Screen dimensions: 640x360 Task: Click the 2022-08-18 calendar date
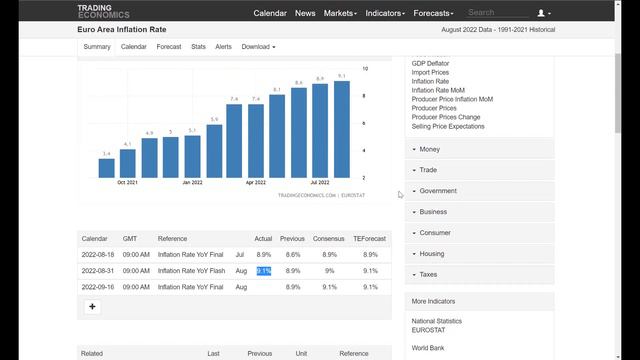(x=98, y=255)
